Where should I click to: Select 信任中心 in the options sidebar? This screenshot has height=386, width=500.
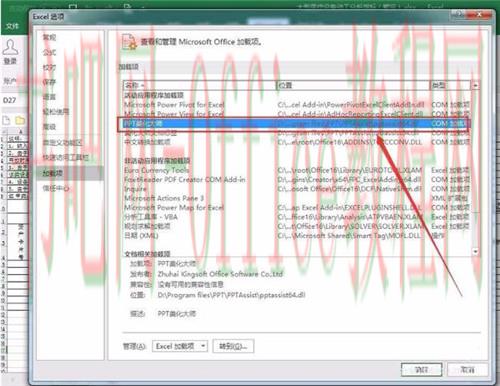(x=56, y=188)
